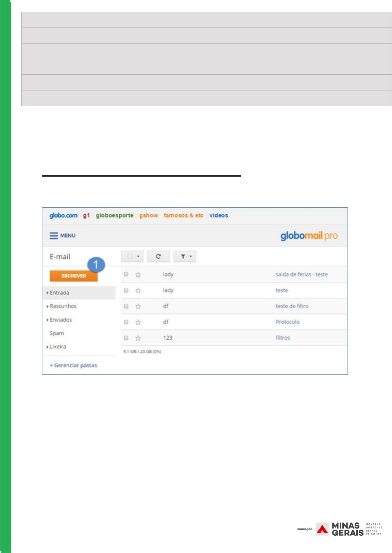The image size is (392, 553).
Task: Tick checkbox for 'filtros' email
Action: point(126,338)
